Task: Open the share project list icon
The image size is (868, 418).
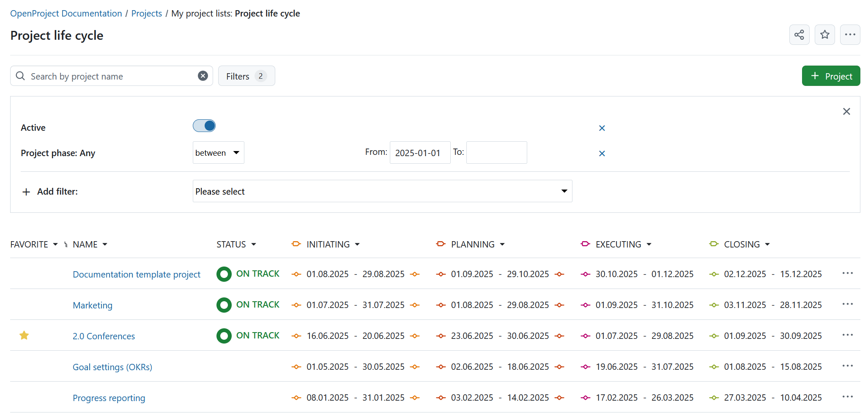Action: pyautogui.click(x=799, y=35)
